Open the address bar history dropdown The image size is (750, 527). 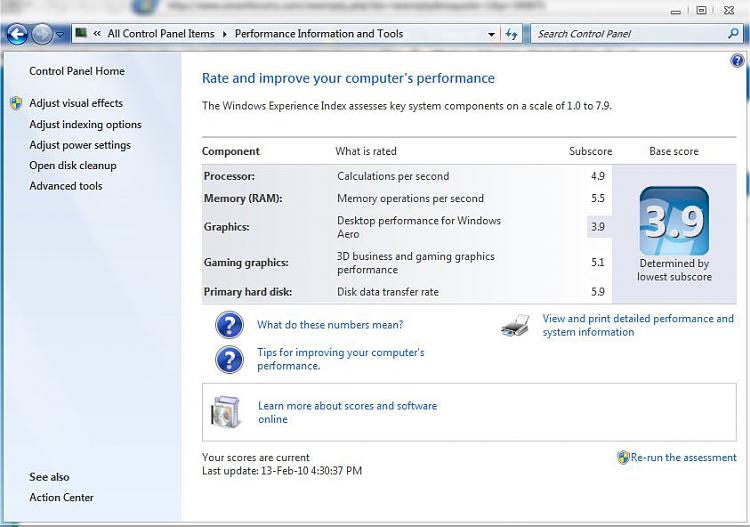[x=491, y=34]
